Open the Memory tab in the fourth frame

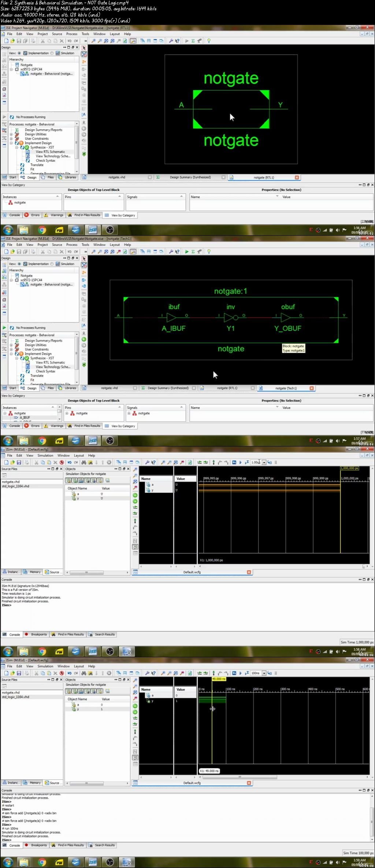(32, 783)
